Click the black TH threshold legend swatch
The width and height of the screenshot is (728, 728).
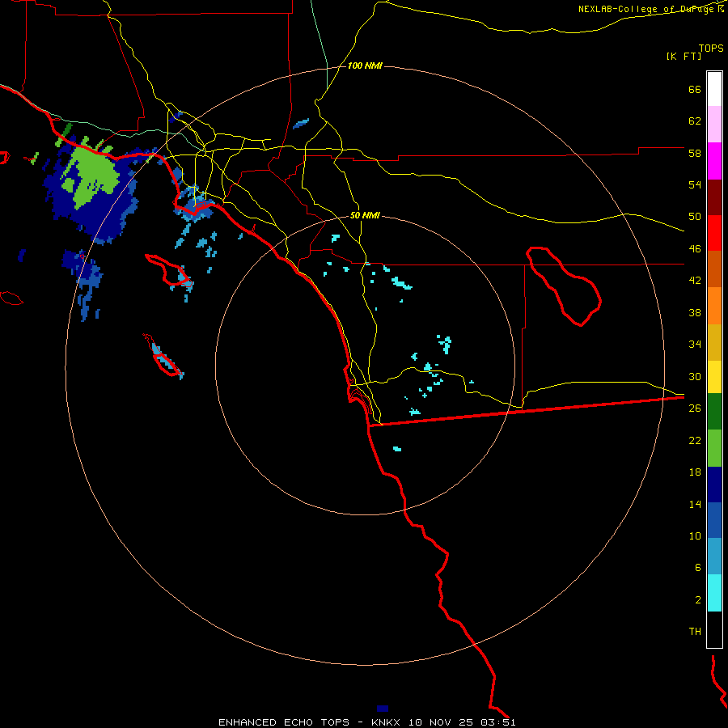[x=714, y=629]
